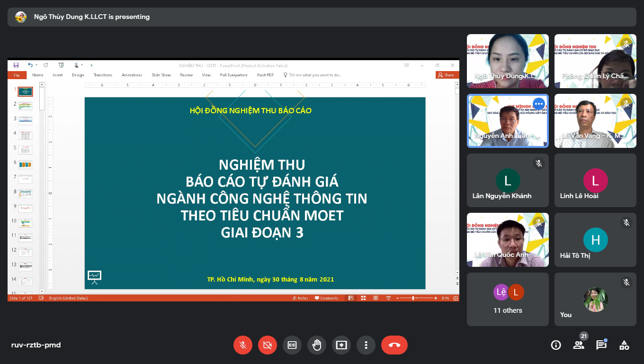Select slide 6 thumbnail in panel
This screenshot has height=364, width=644.
tap(25, 164)
